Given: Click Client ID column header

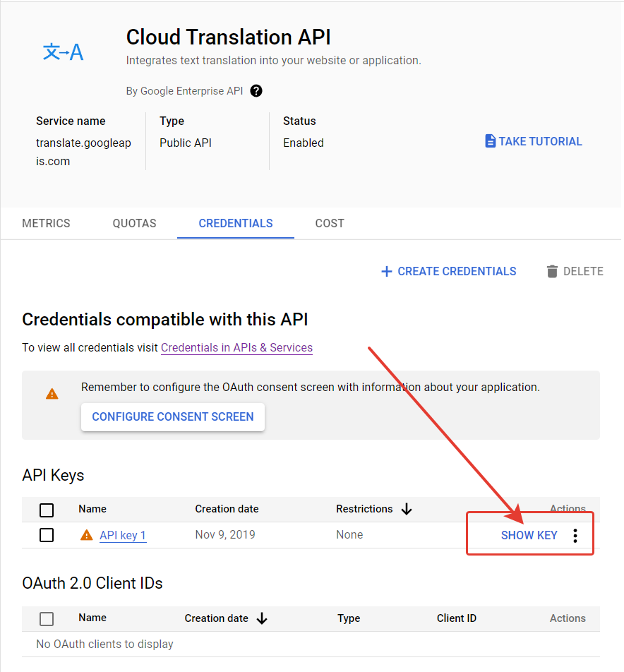Looking at the screenshot, I should click(x=457, y=618).
